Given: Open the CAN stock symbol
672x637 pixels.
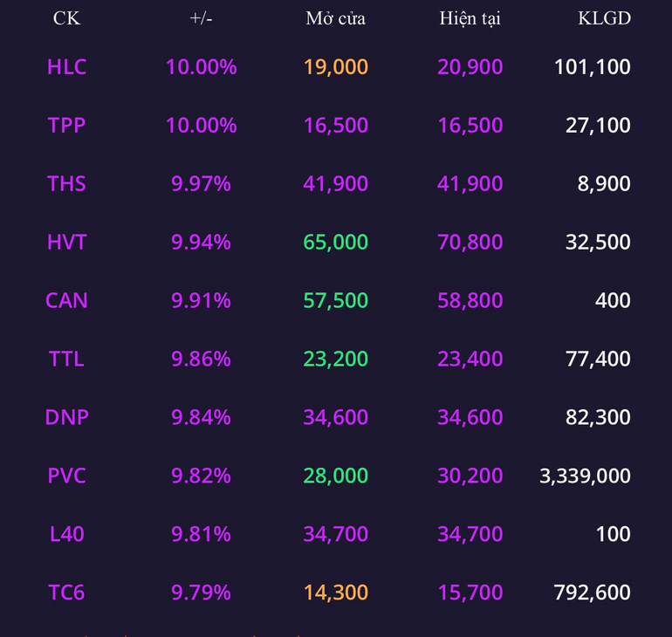Looking at the screenshot, I should coord(66,300).
